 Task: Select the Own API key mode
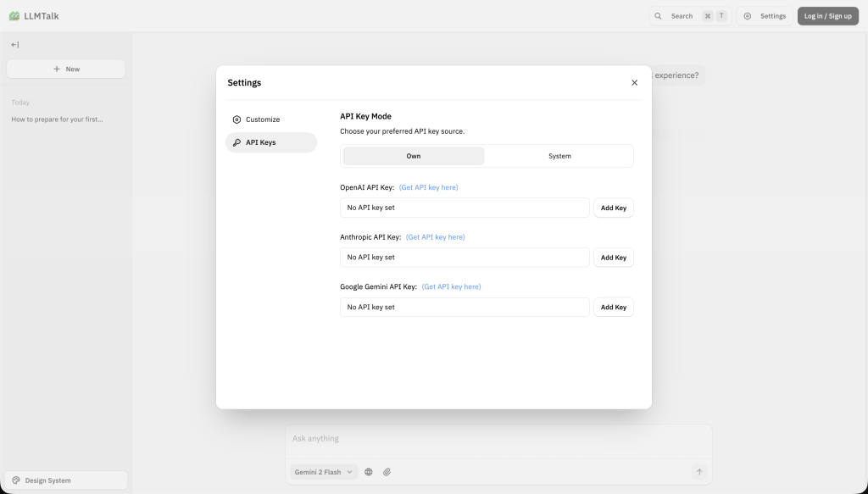pyautogui.click(x=414, y=156)
